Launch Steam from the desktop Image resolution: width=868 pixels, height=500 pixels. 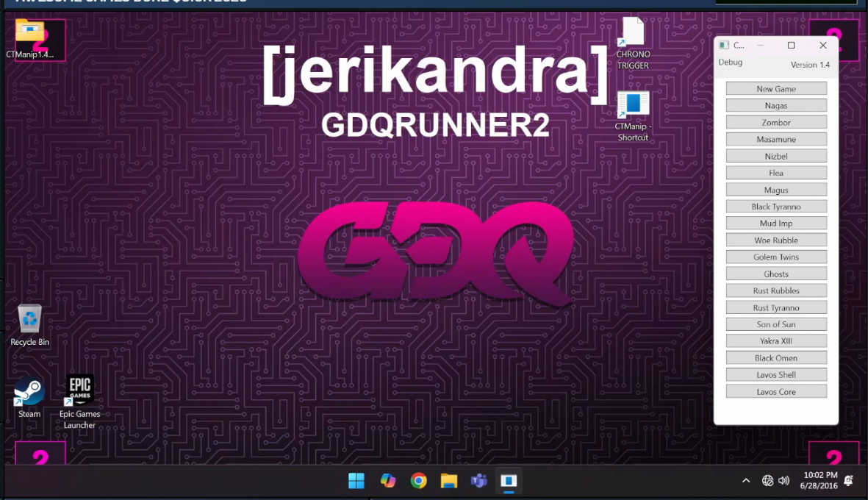tap(29, 397)
